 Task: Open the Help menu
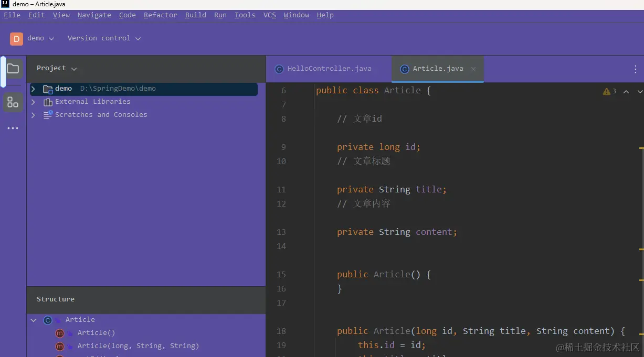click(325, 15)
